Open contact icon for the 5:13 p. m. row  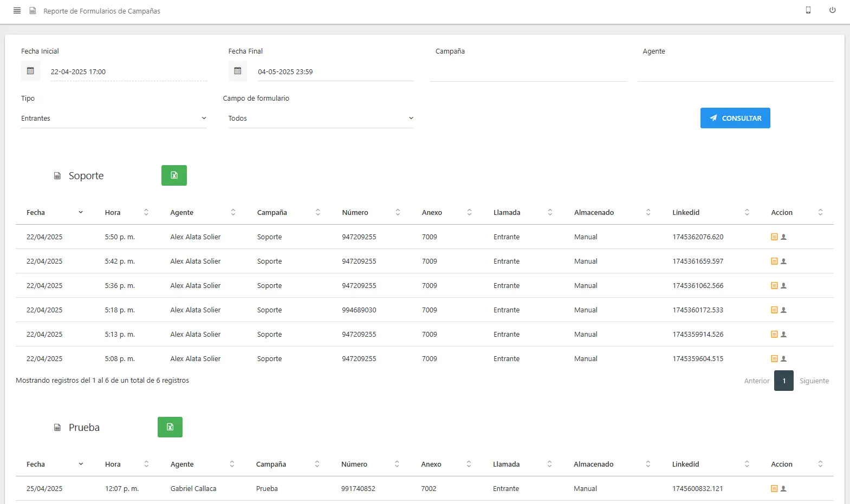click(783, 334)
